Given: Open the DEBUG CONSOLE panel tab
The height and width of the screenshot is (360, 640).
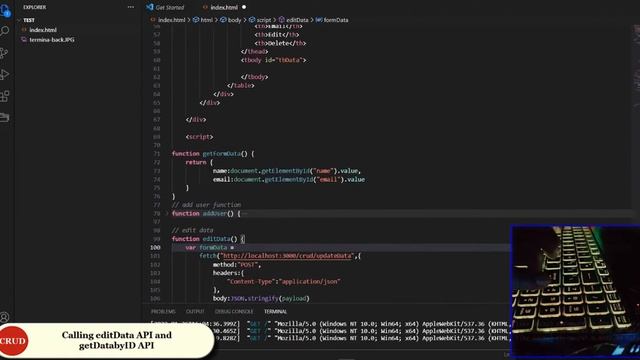Looking at the screenshot, I should 234,311.
